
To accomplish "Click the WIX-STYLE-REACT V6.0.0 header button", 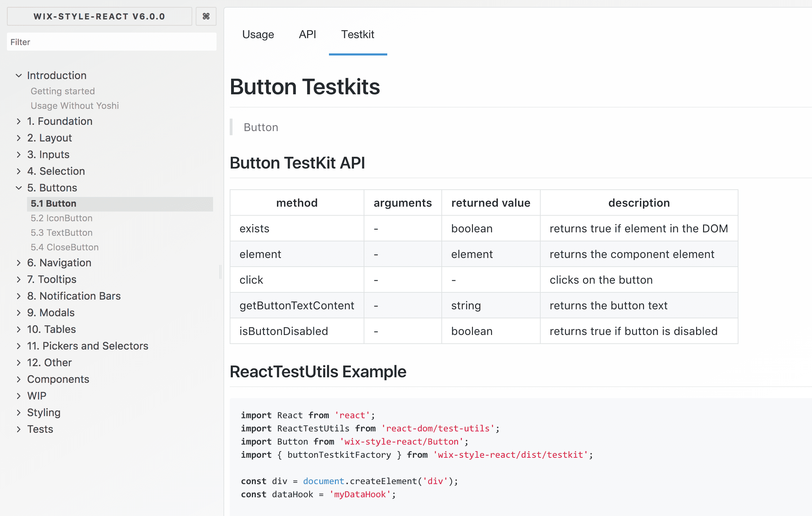I will pos(99,16).
